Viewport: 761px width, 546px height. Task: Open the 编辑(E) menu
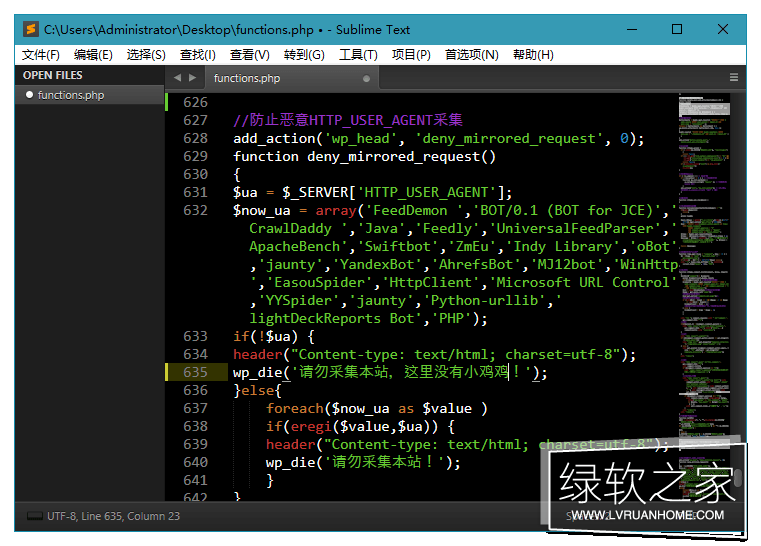pyautogui.click(x=93, y=54)
